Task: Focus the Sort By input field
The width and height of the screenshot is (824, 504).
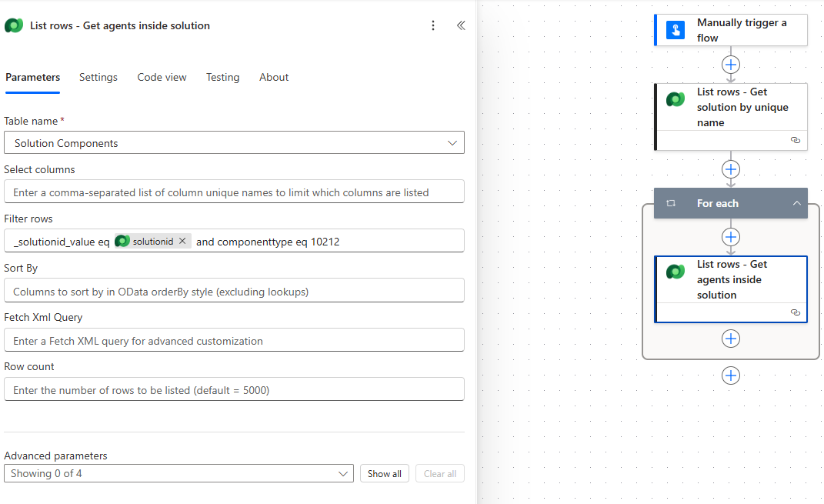Action: pos(234,291)
